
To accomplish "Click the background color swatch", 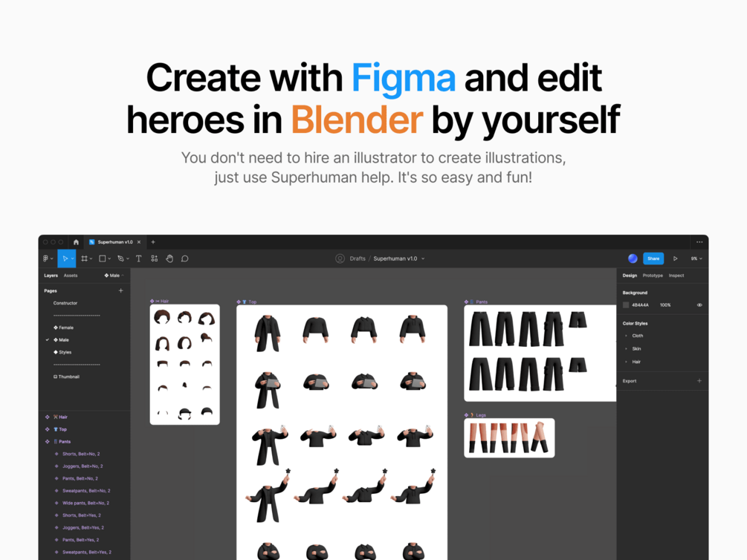I will [x=626, y=305].
